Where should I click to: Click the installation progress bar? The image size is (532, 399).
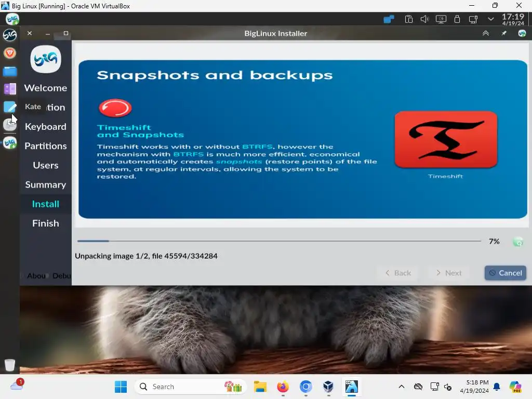click(279, 241)
